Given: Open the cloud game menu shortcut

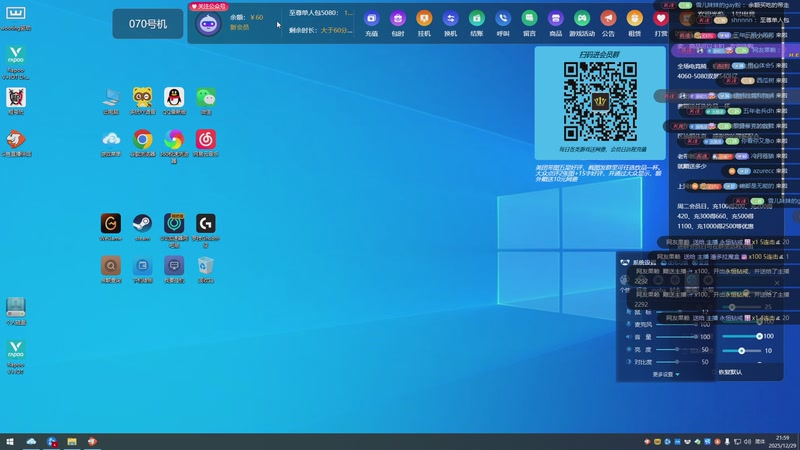Looking at the screenshot, I should click(x=111, y=139).
